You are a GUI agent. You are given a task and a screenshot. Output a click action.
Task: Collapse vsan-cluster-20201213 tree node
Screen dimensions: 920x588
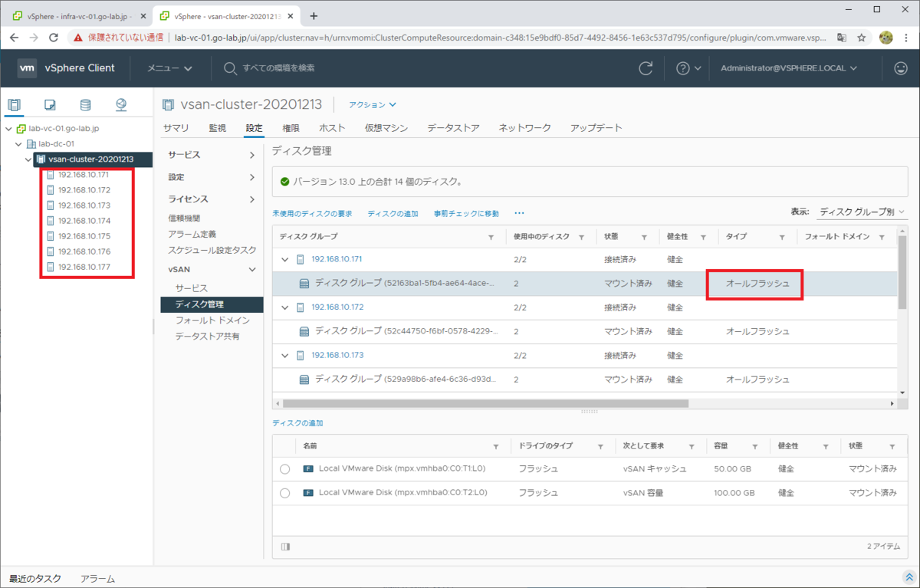[28, 159]
